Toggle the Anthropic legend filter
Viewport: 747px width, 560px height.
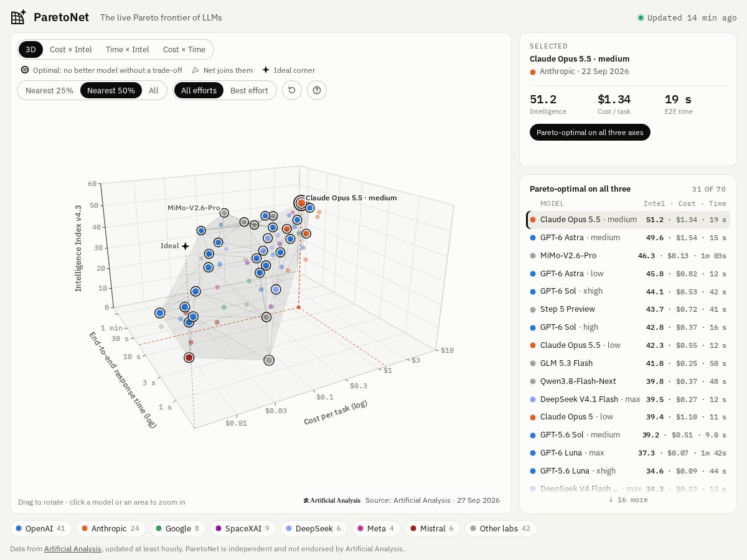pos(111,529)
